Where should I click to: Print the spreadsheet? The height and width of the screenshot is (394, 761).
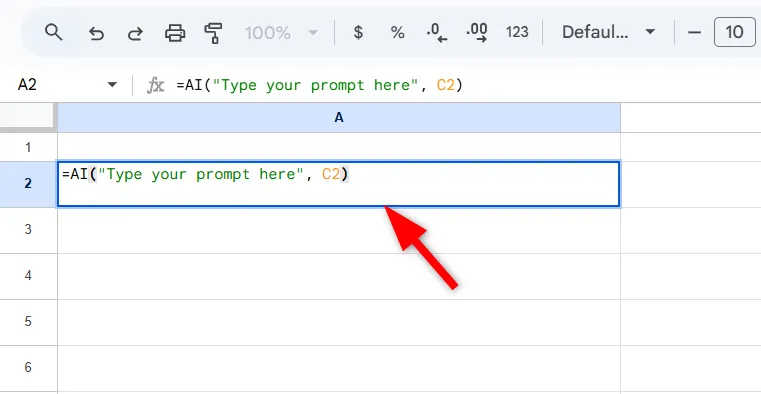(x=175, y=33)
